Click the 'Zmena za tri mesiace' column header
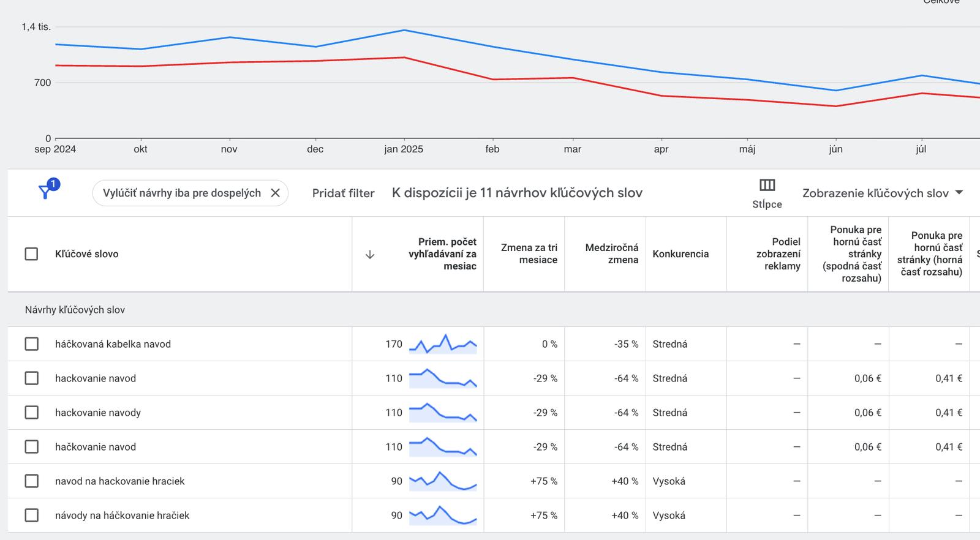This screenshot has width=980, height=540. pyautogui.click(x=529, y=254)
